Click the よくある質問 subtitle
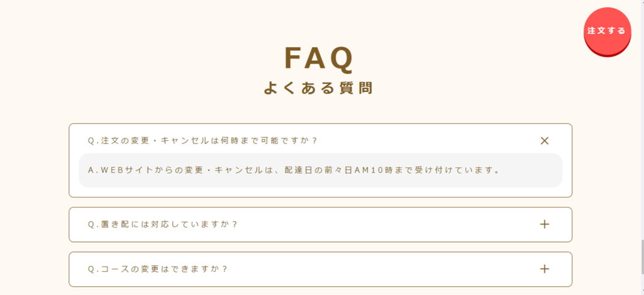The image size is (644, 295). (x=318, y=88)
